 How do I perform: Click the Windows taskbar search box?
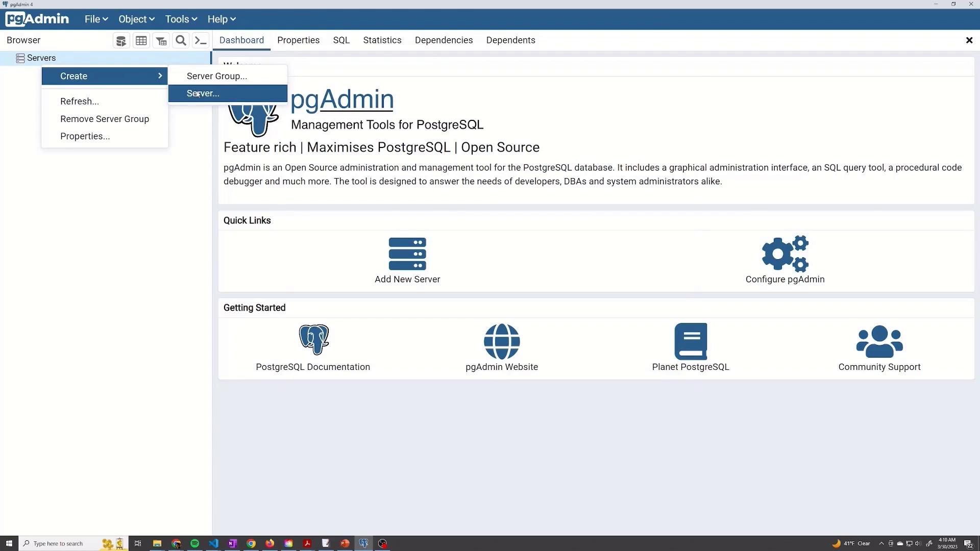[x=58, y=543]
